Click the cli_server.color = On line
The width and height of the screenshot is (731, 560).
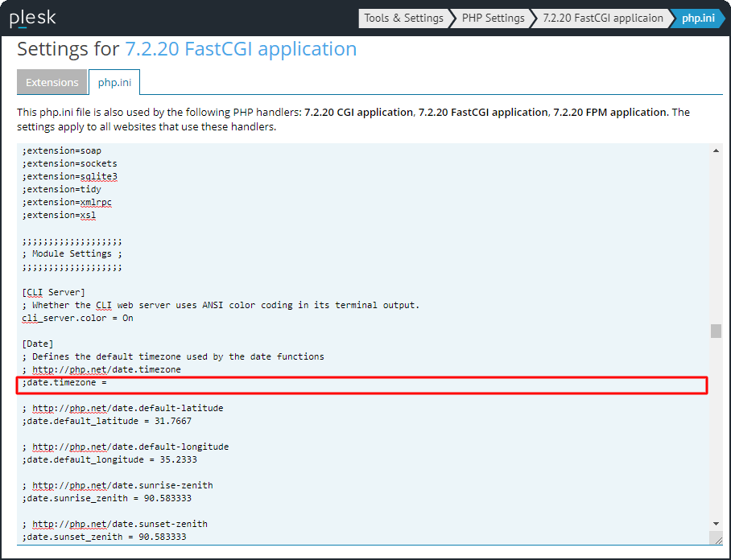(78, 318)
